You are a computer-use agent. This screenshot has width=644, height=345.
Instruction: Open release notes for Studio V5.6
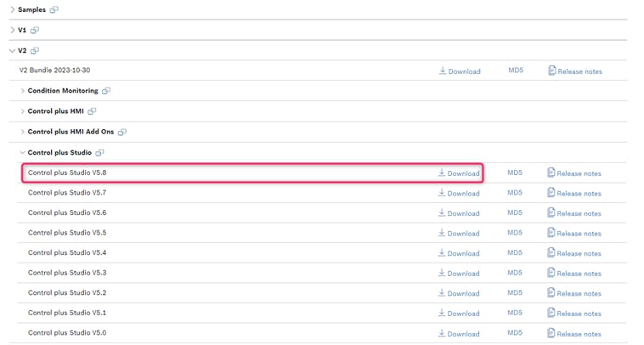coord(574,213)
